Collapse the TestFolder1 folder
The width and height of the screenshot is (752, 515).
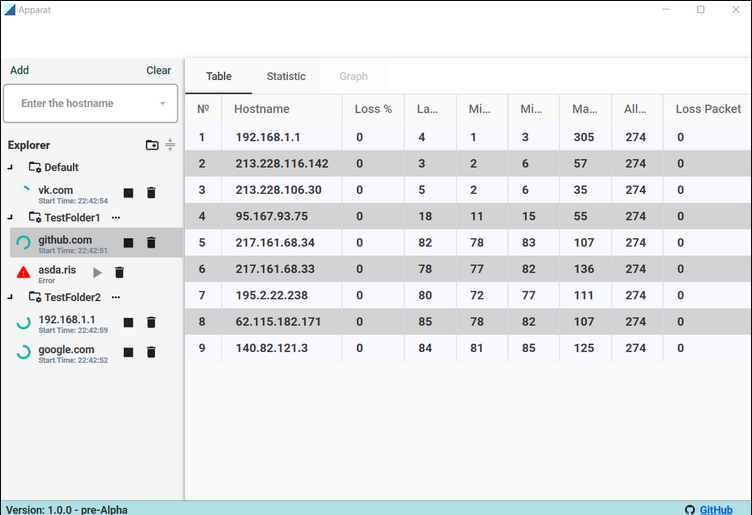click(x=10, y=218)
